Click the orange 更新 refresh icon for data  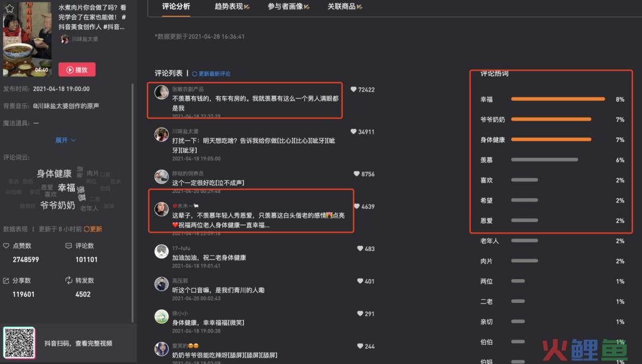pyautogui.click(x=93, y=229)
